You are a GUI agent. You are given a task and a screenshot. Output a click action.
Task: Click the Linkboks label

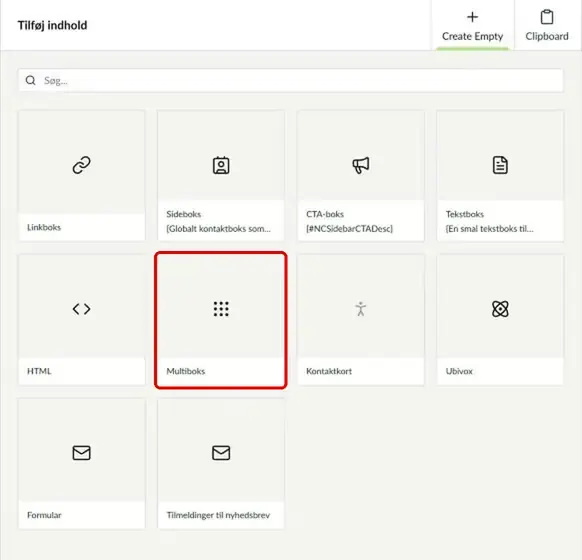[x=44, y=227]
